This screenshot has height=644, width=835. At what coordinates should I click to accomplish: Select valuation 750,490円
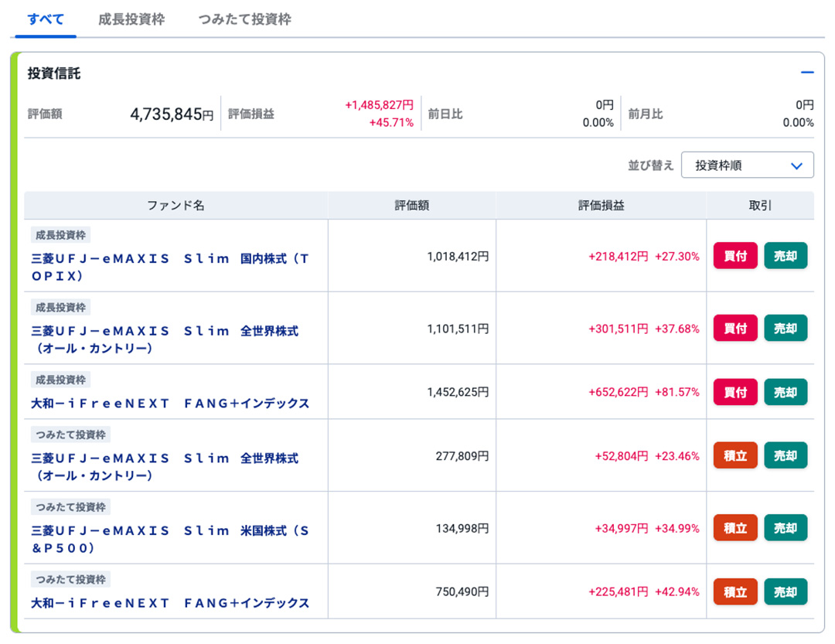pyautogui.click(x=462, y=591)
